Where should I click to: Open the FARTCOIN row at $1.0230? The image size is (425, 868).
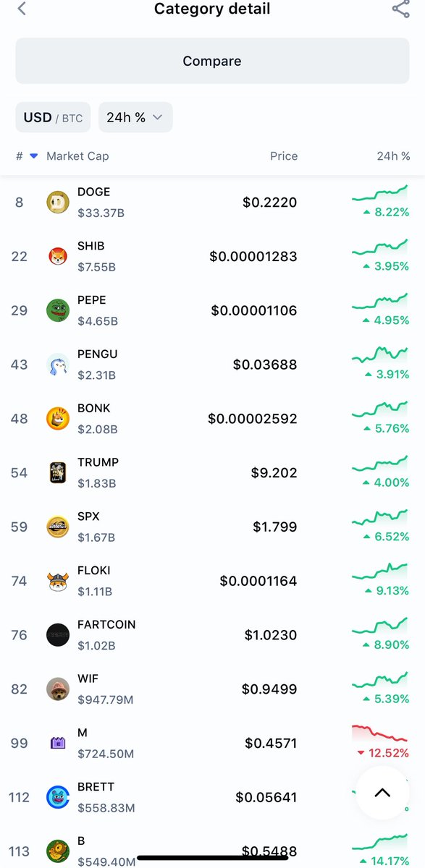[212, 635]
